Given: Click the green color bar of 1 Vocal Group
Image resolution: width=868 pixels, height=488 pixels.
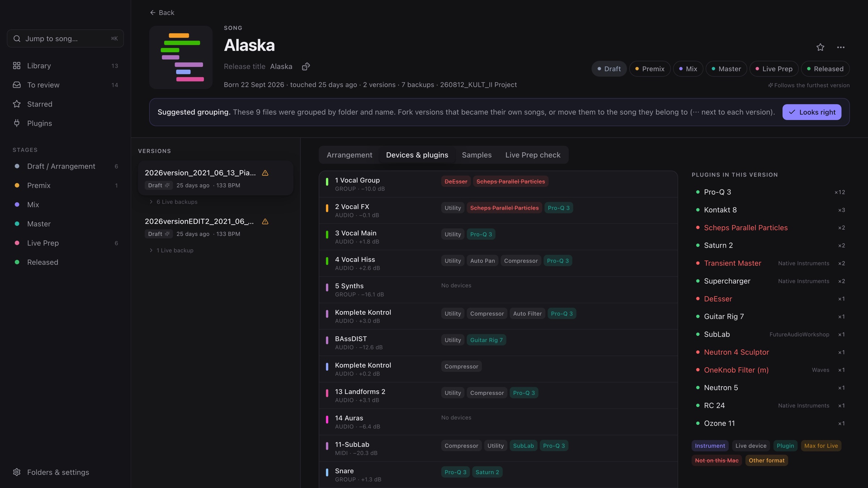Looking at the screenshot, I should (x=327, y=182).
